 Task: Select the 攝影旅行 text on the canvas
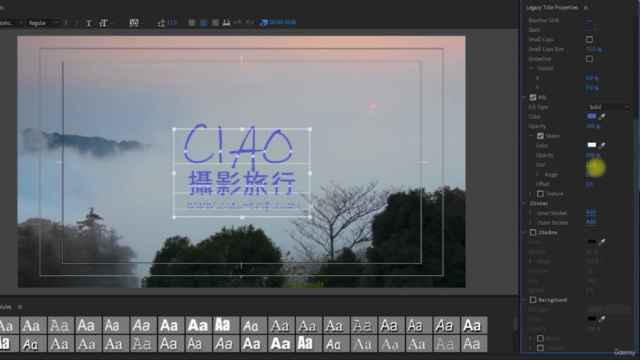click(x=242, y=183)
